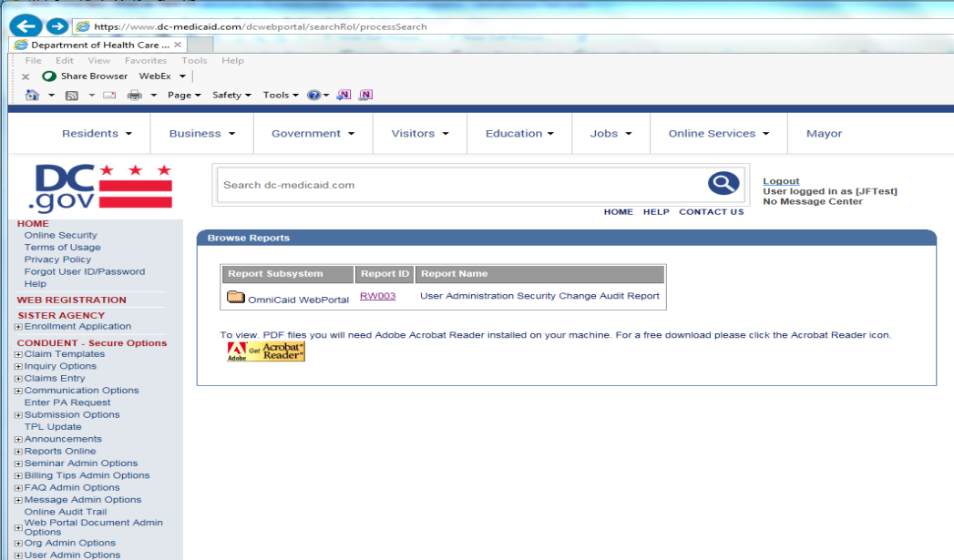Click the browser Forward arrow button
954x560 pixels.
[55, 26]
